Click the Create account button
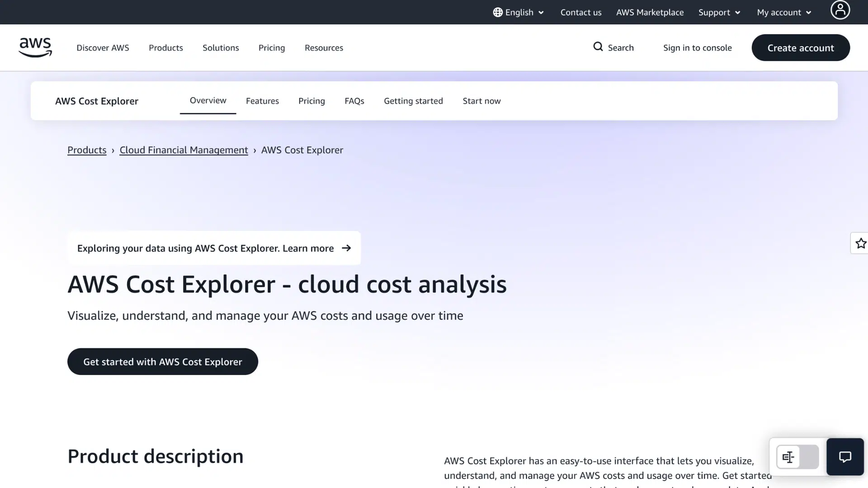Screen dimensions: 868x488 click(801, 47)
